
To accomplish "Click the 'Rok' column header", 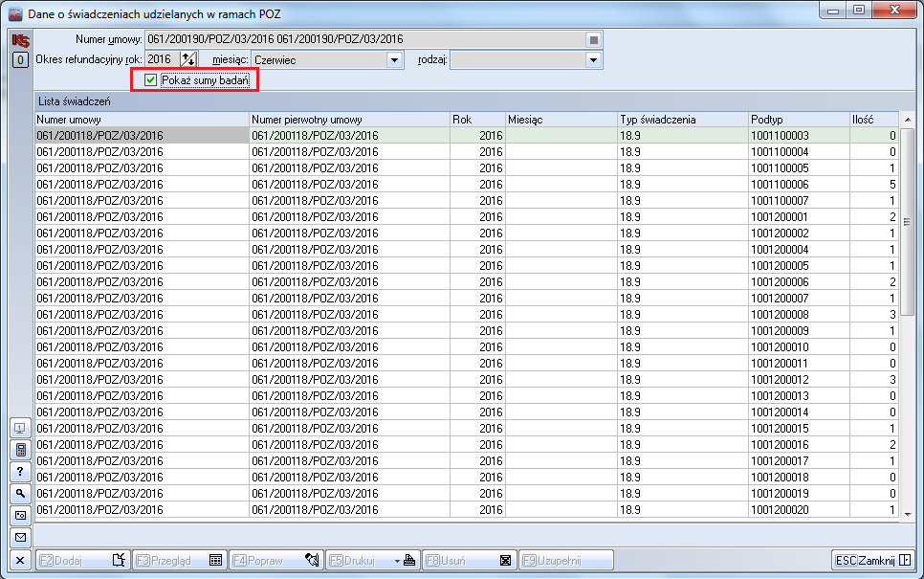I will pyautogui.click(x=477, y=120).
